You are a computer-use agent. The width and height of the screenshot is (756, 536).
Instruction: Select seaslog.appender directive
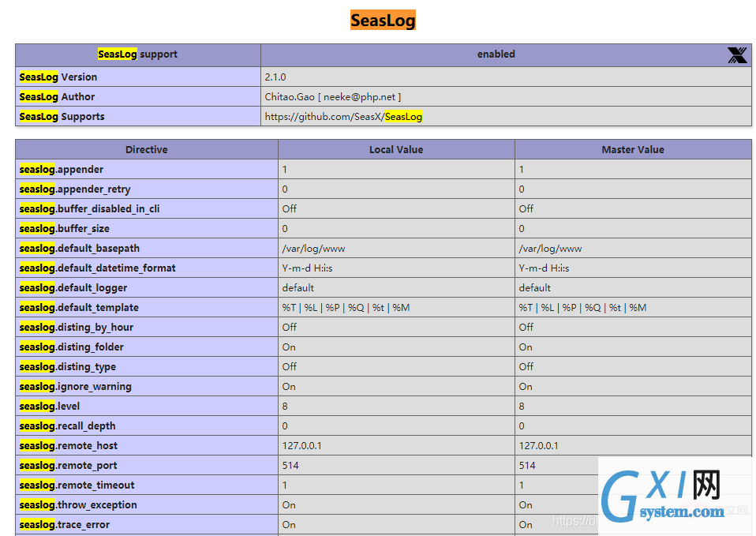coord(62,170)
